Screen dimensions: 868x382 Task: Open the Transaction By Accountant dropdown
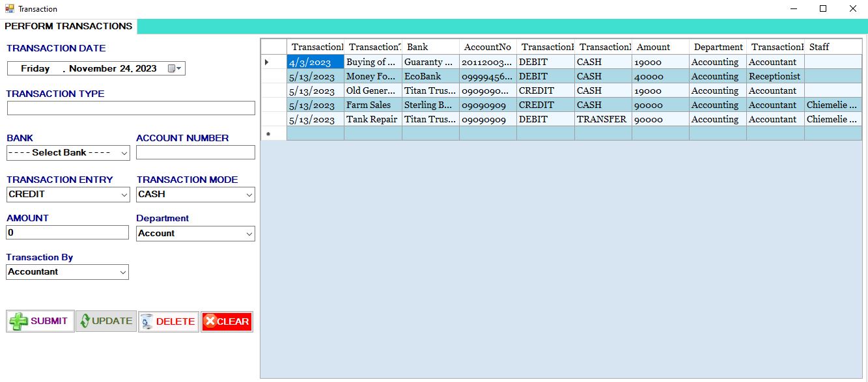[122, 272]
